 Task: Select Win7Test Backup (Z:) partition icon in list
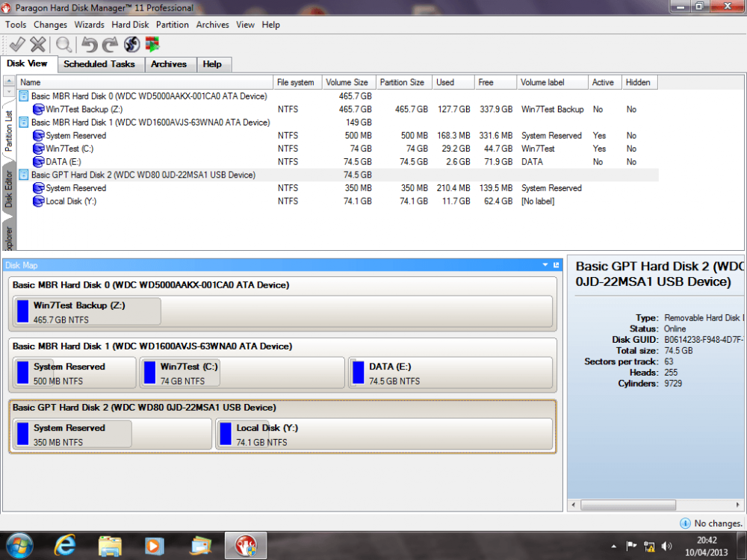click(38, 110)
